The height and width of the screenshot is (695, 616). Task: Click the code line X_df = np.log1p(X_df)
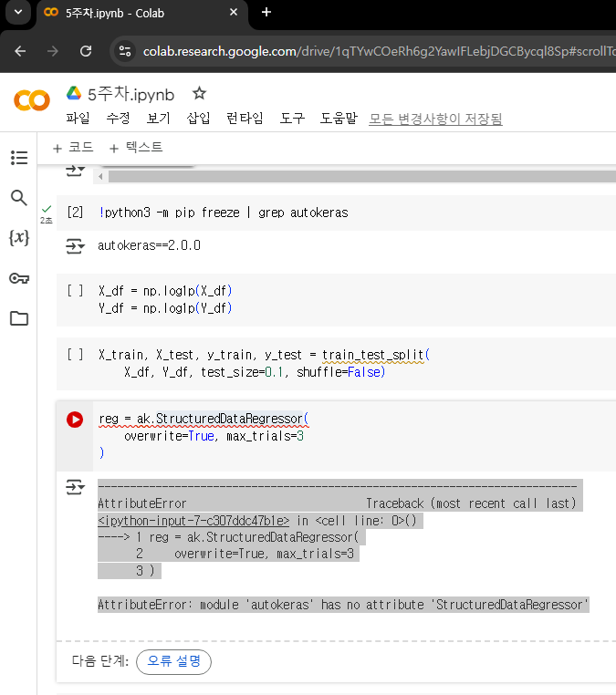tap(165, 291)
